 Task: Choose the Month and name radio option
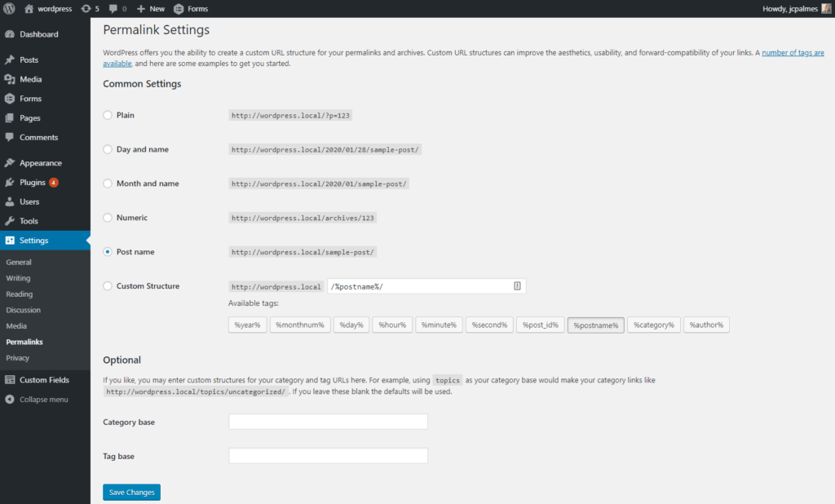(108, 183)
